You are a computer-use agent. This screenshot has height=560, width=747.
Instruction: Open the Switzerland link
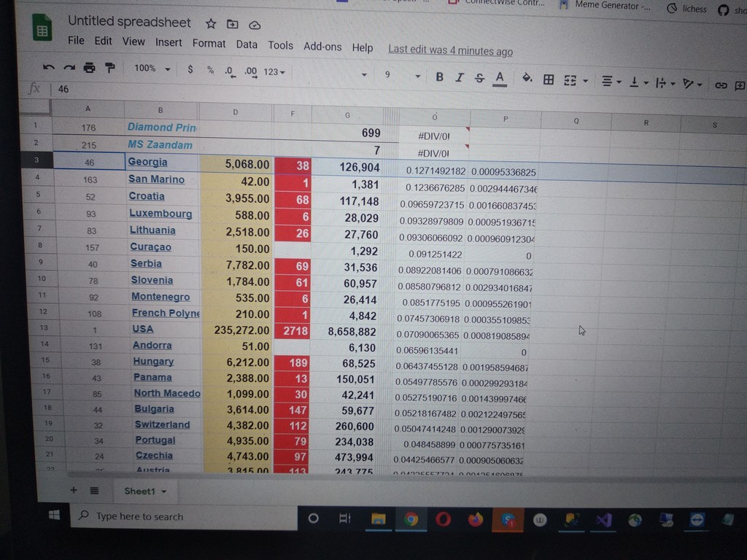162,424
